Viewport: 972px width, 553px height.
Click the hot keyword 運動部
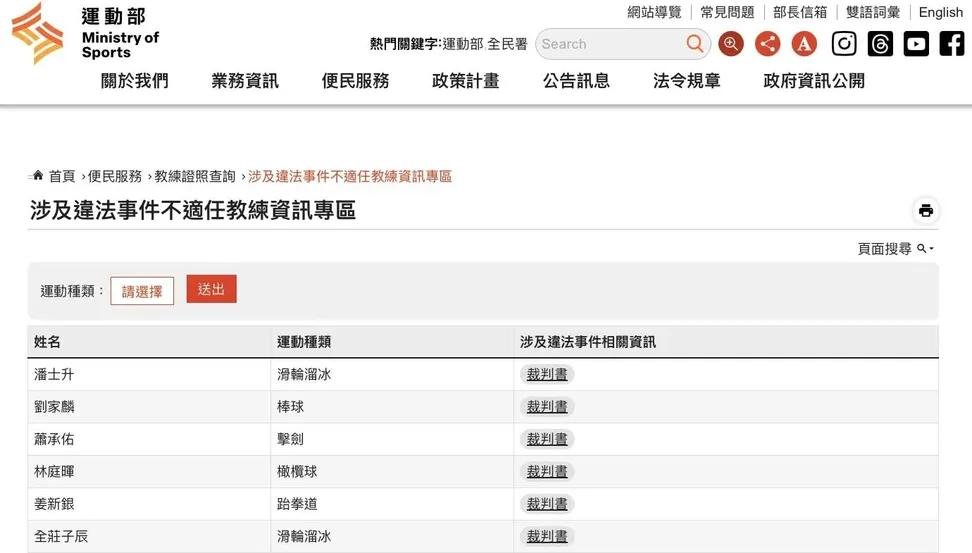[x=462, y=44]
